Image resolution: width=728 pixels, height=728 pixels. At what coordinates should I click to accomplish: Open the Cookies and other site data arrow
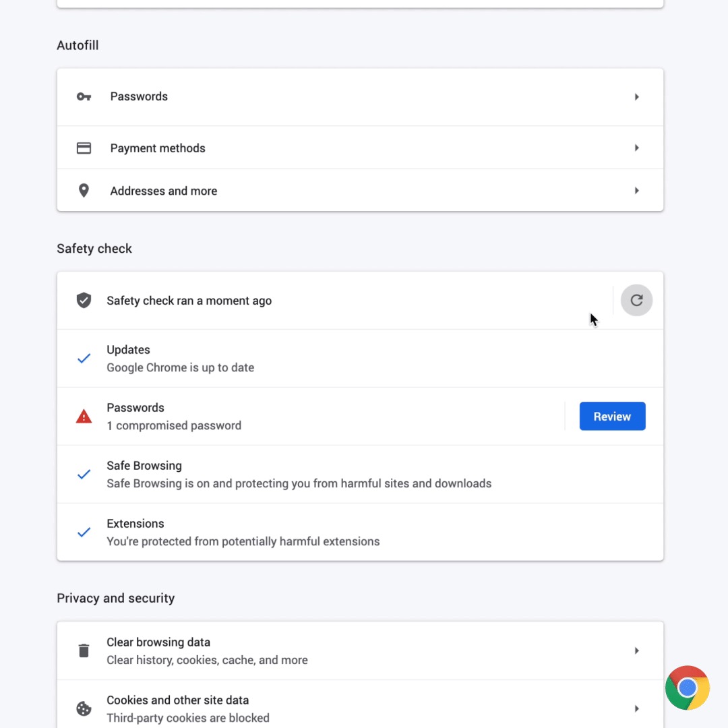[636, 709]
